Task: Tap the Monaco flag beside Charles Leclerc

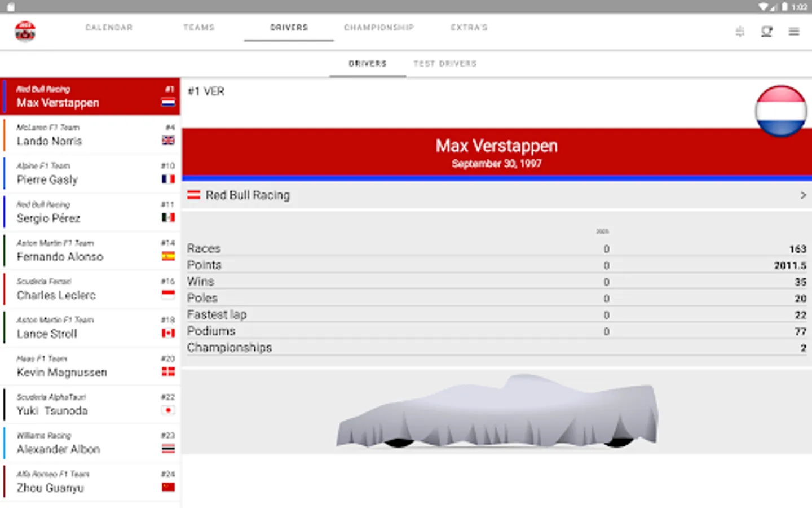Action: point(168,294)
